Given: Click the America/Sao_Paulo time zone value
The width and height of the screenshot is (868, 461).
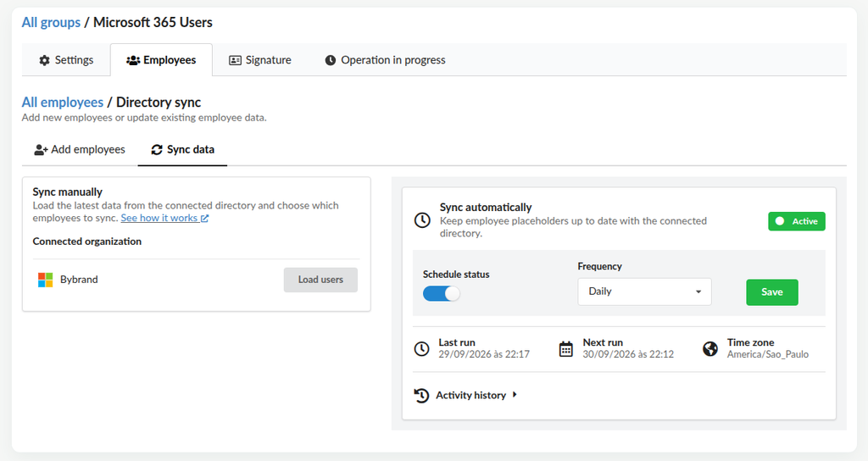Looking at the screenshot, I should point(768,354).
